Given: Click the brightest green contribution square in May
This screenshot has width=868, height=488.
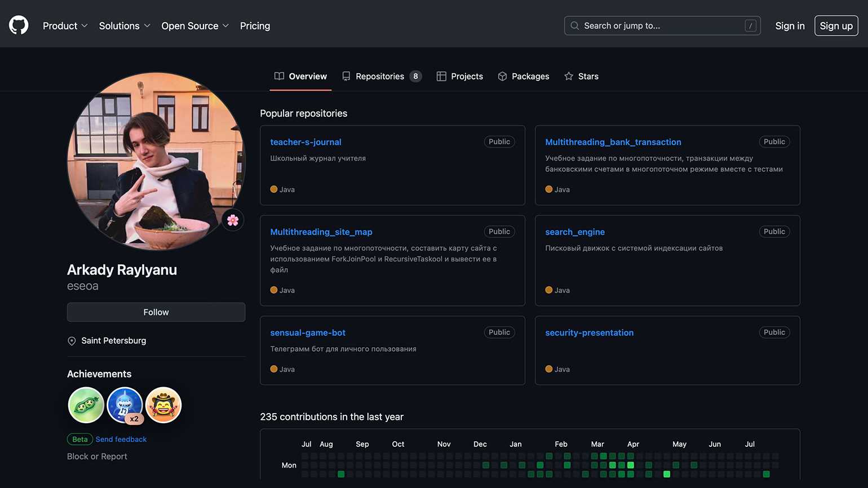Looking at the screenshot, I should [x=667, y=474].
